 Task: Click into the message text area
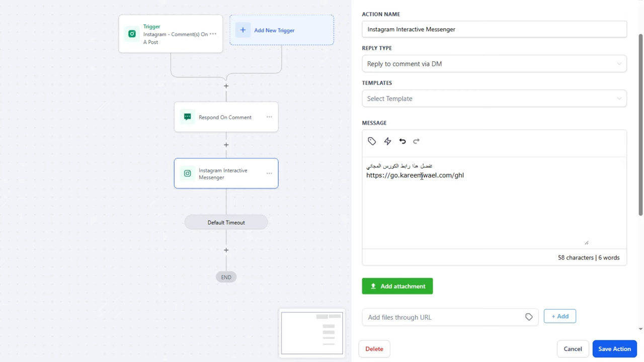pyautogui.click(x=494, y=202)
